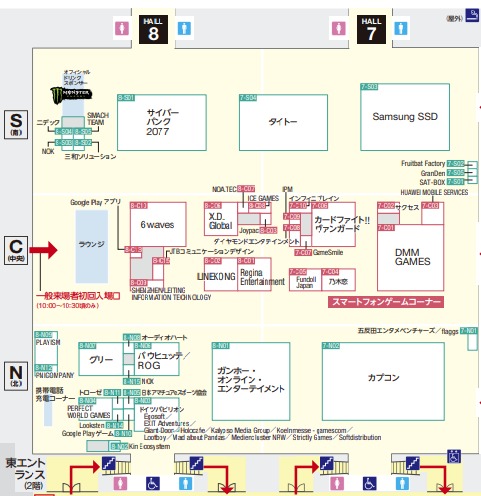Click the GameSmile label
The height and width of the screenshot is (496, 481).
(x=328, y=252)
